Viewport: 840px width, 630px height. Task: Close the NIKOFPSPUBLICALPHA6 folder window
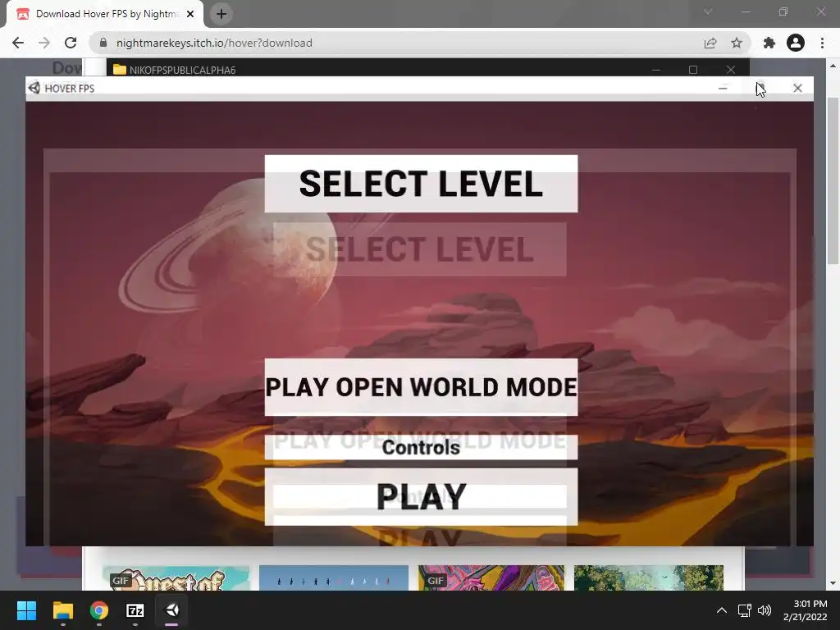(x=731, y=70)
